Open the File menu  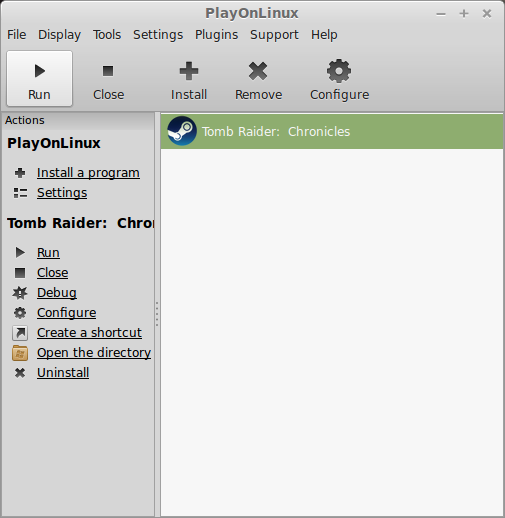[17, 35]
